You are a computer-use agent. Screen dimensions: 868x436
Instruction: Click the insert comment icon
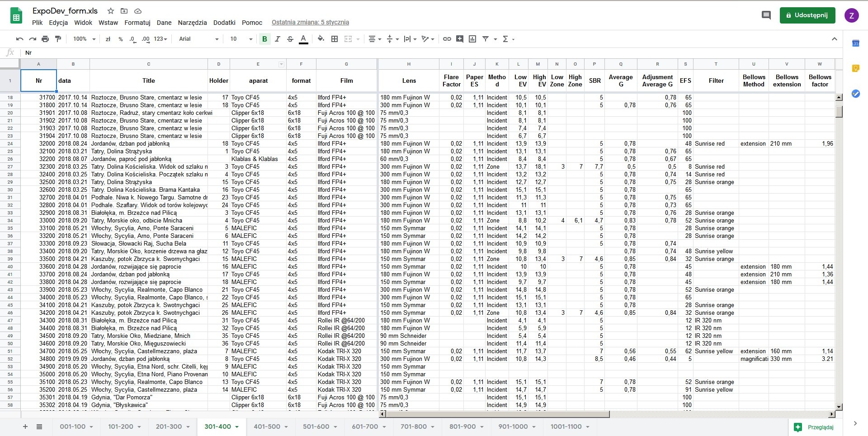pos(460,39)
